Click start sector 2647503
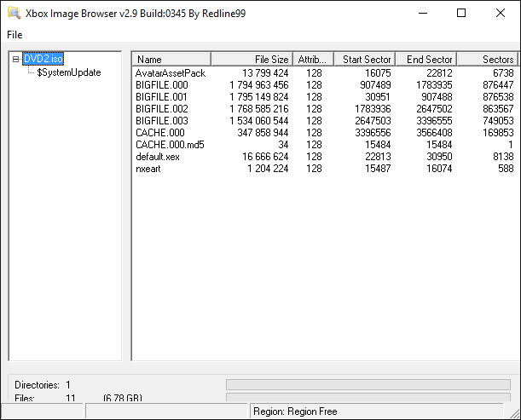521x420 pixels. 373,120
